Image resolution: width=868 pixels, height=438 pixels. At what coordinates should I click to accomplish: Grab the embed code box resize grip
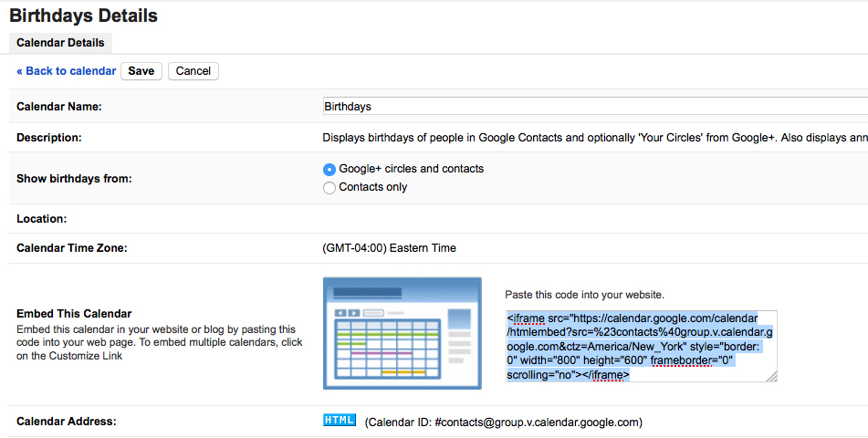[x=771, y=377]
